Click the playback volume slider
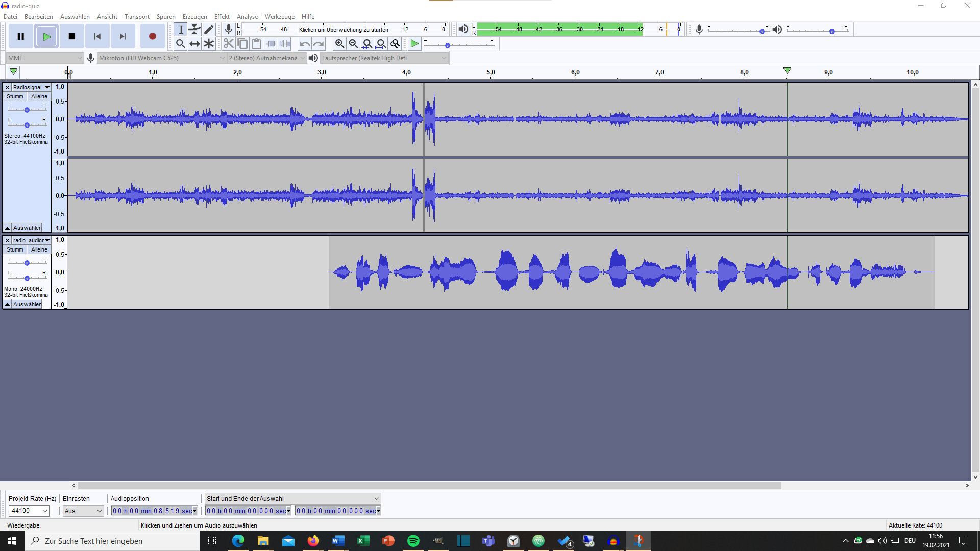The image size is (980, 551). point(818,31)
